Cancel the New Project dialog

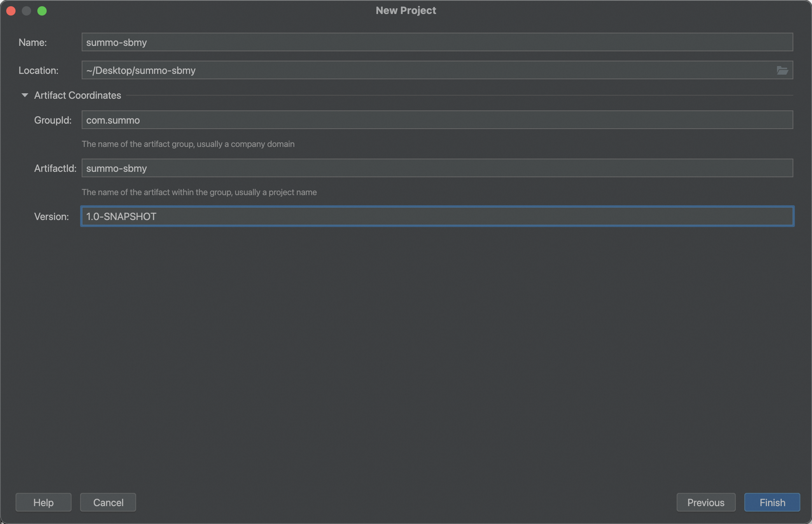(x=108, y=502)
